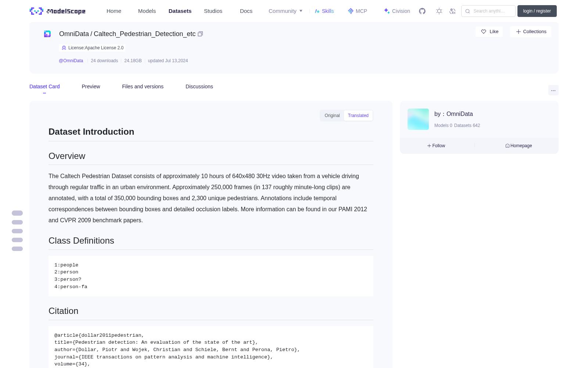This screenshot has height=368, width=588.
Task: Add to Collections with the plus button
Action: [531, 32]
